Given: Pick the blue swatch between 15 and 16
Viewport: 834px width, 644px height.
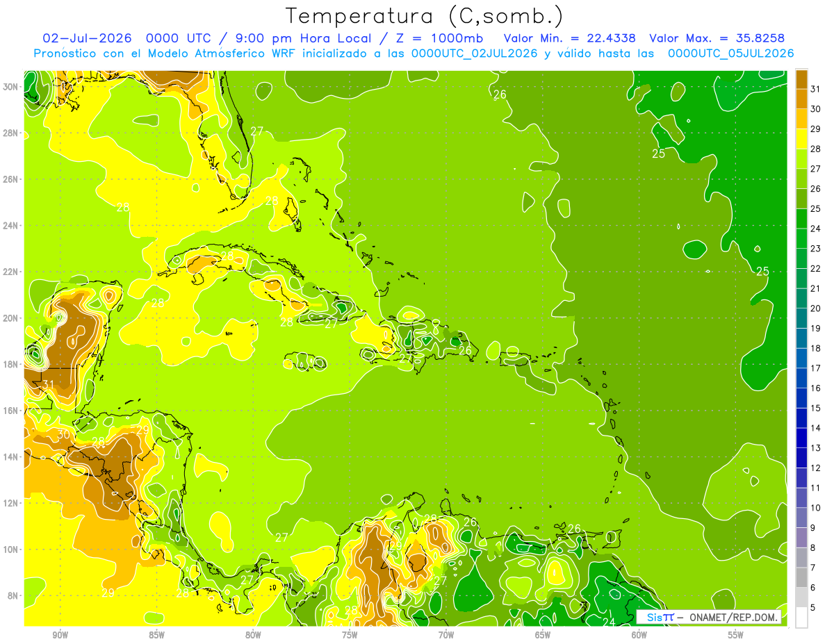Looking at the screenshot, I should pyautogui.click(x=802, y=398).
